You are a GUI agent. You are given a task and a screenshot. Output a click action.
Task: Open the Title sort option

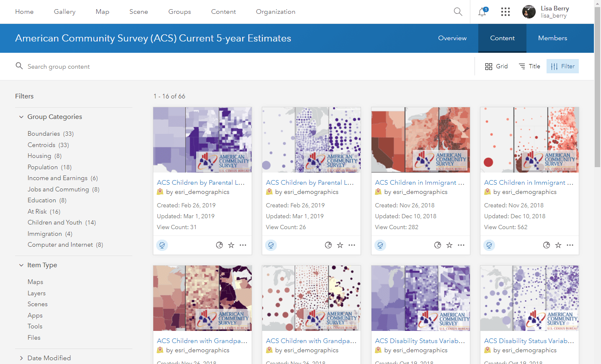529,66
